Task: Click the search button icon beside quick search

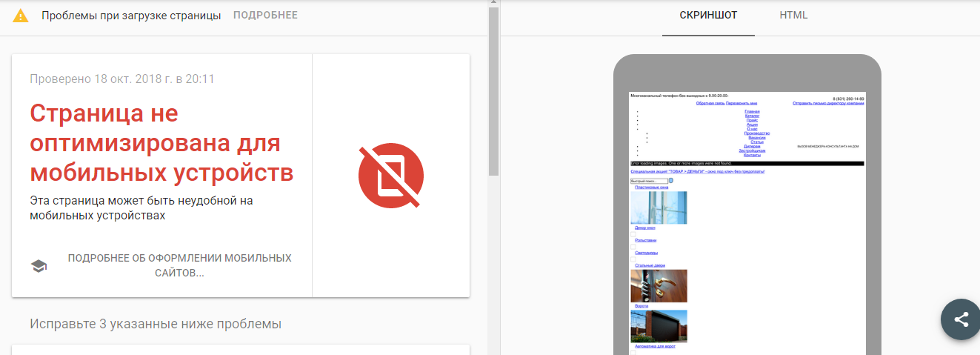Action: coord(671,180)
